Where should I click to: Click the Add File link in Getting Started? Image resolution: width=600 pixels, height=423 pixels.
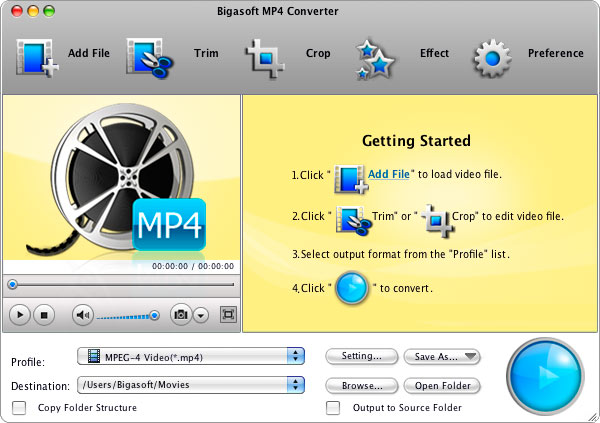pos(389,174)
